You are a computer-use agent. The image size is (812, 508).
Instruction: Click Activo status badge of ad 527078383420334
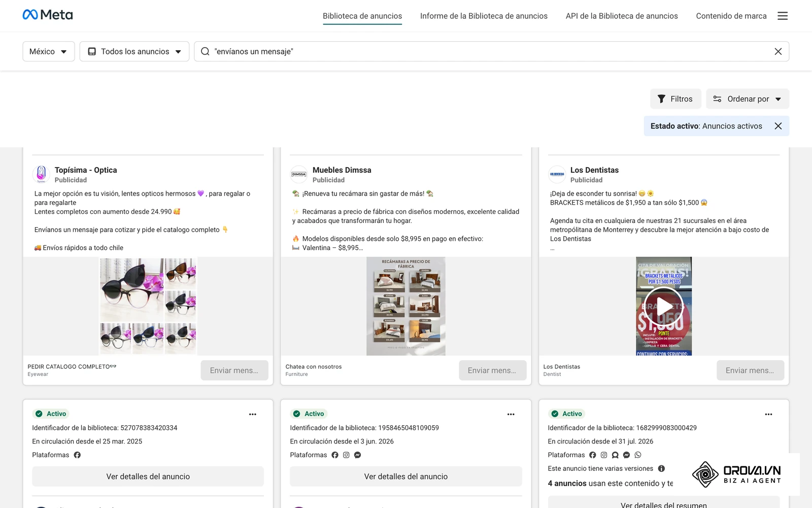51,414
